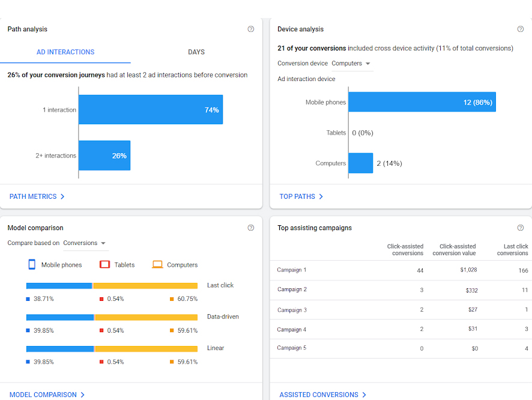Click the 1 interaction 74% bar
The width and height of the screenshot is (532, 400).
[x=151, y=109]
